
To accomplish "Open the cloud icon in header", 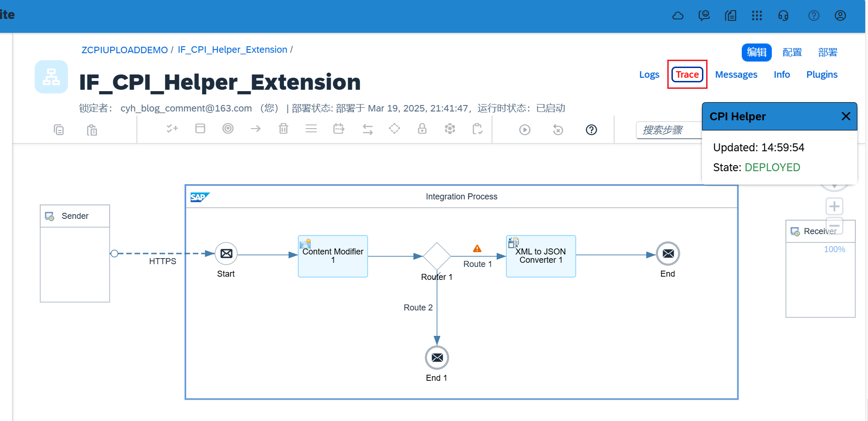I will (677, 16).
